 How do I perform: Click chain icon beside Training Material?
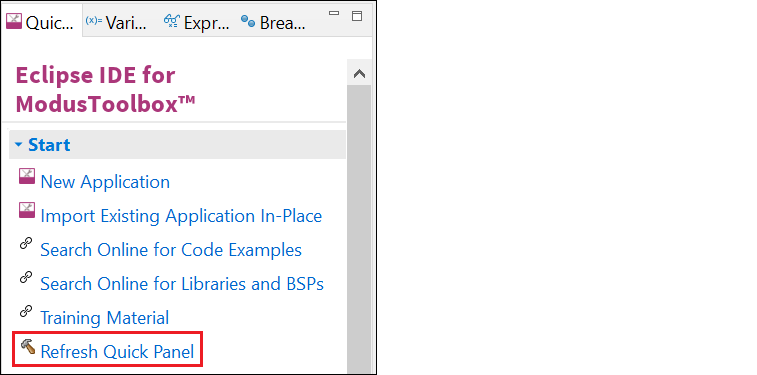pos(26,312)
